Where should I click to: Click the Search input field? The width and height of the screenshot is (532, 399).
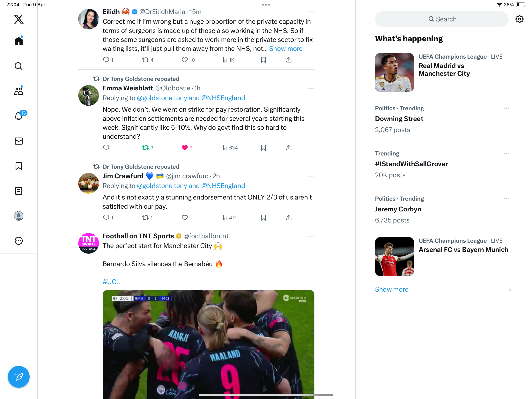pyautogui.click(x=442, y=19)
